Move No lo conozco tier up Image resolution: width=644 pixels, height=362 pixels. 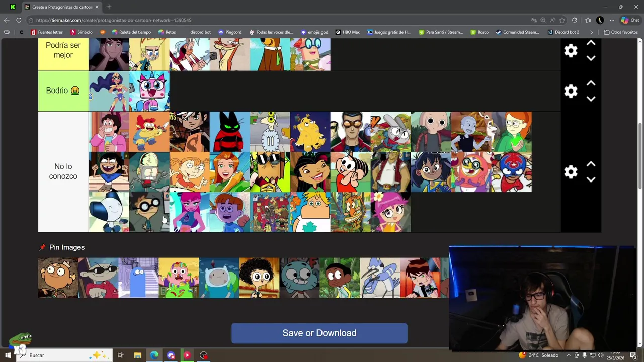pos(591,164)
